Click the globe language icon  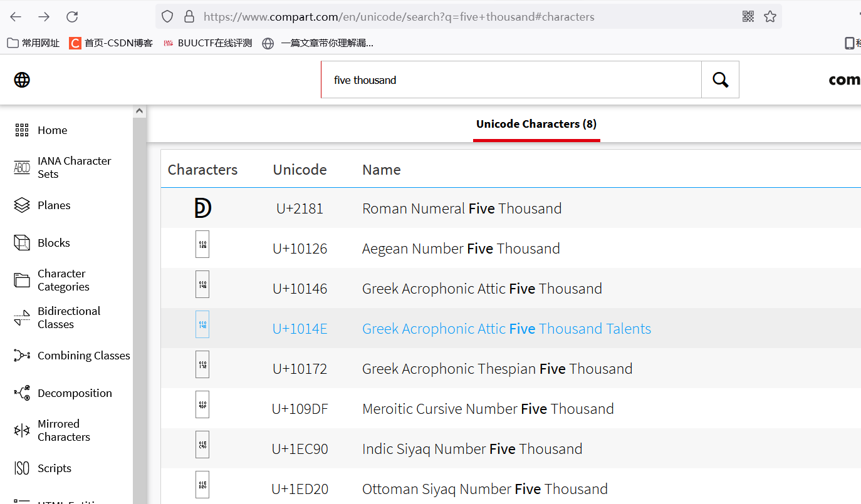click(x=22, y=80)
